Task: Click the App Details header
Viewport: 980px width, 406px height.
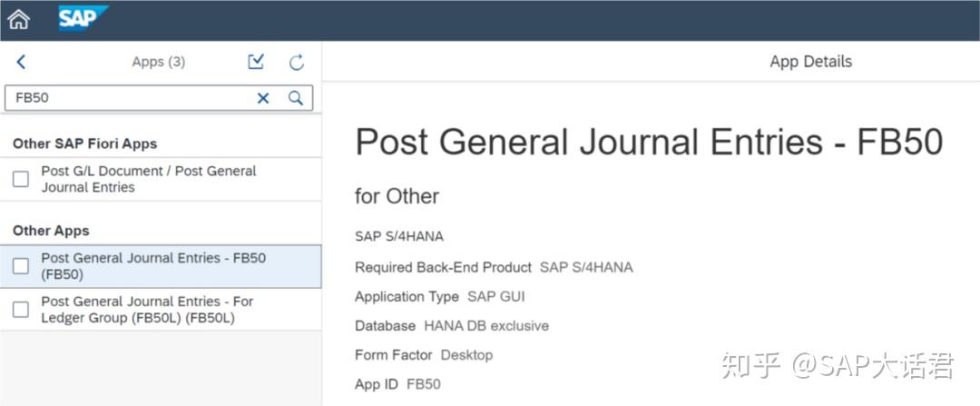Action: (x=810, y=61)
